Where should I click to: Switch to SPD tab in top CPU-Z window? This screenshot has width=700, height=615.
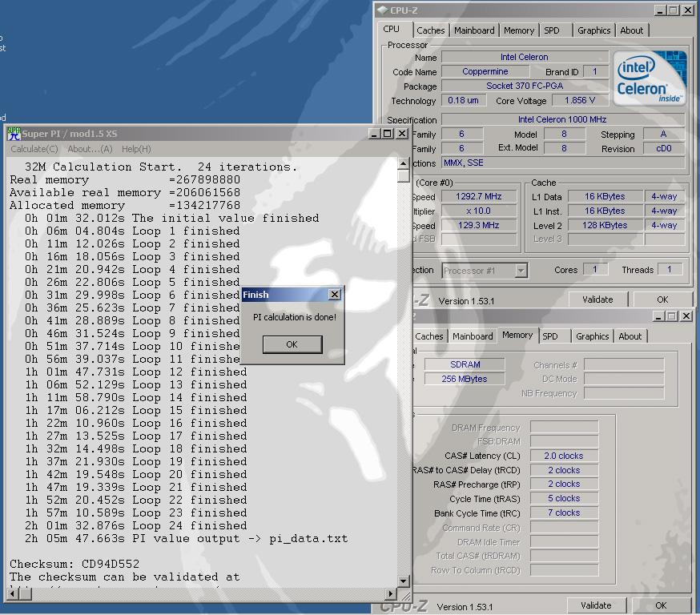click(552, 30)
